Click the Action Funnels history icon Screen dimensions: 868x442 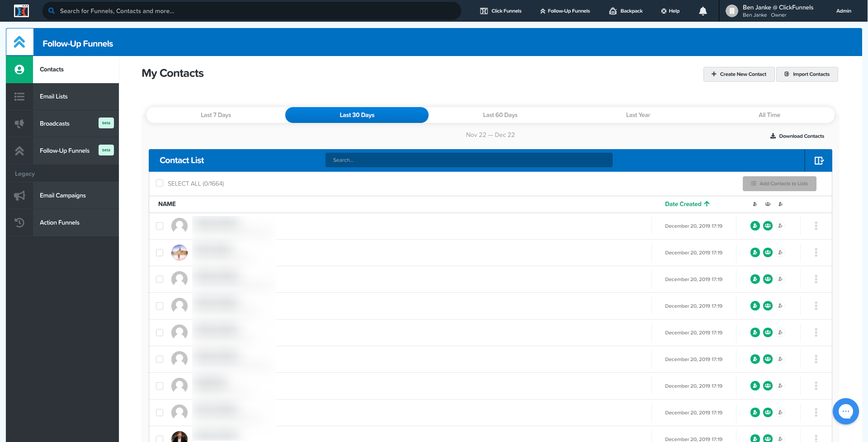coord(19,223)
